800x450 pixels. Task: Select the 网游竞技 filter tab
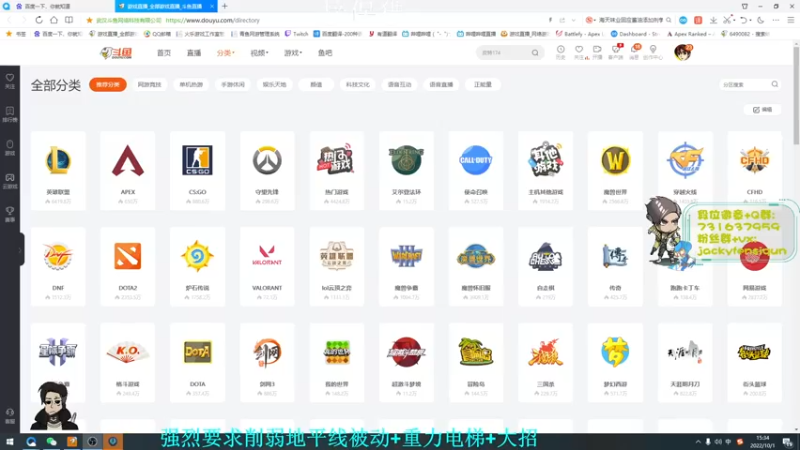tap(149, 85)
